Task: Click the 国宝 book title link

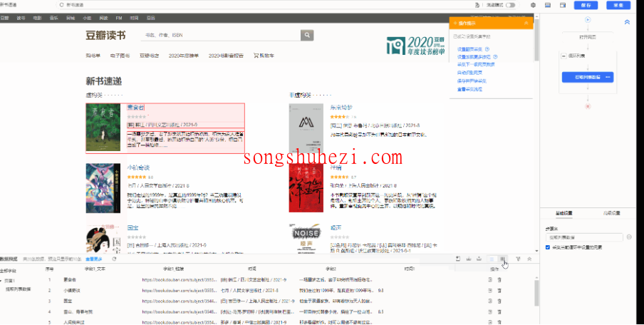Action: [x=133, y=227]
